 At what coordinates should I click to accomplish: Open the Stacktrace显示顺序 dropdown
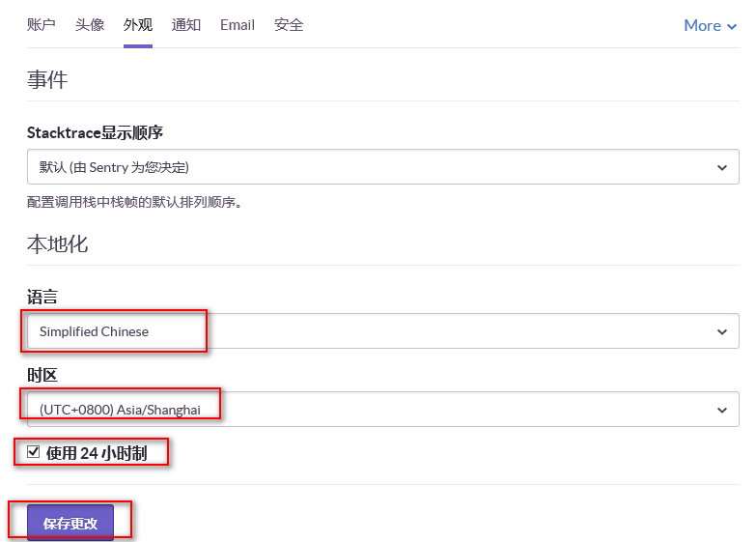tap(382, 167)
